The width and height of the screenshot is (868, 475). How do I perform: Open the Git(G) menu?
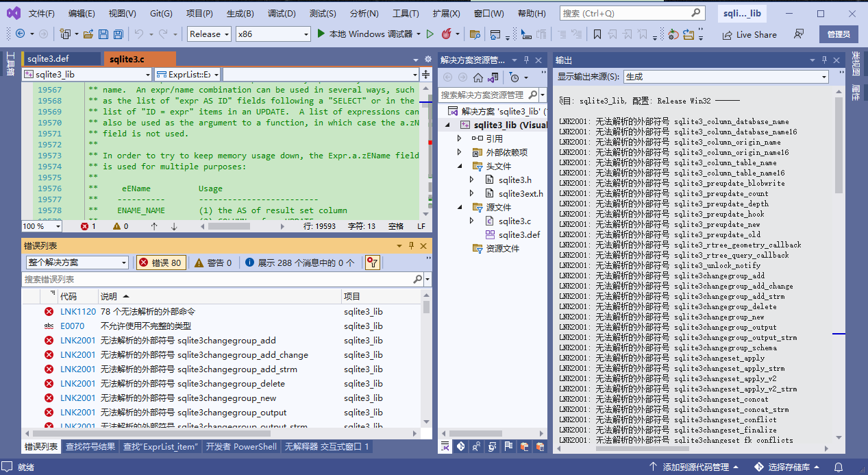[161, 14]
